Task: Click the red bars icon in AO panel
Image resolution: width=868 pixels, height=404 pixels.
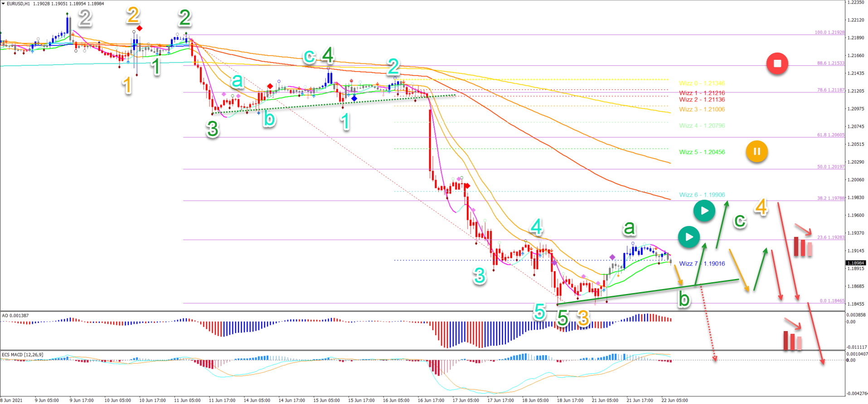Action: pyautogui.click(x=793, y=340)
